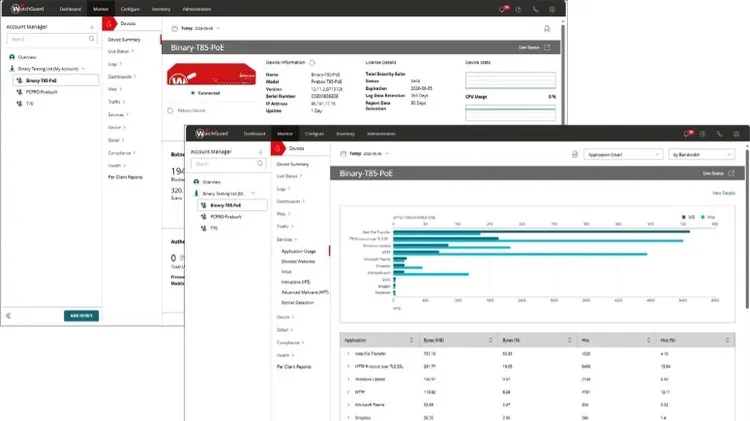Open the user account icon in the back window header
Screen dimensions: 750x421
click(552, 9)
